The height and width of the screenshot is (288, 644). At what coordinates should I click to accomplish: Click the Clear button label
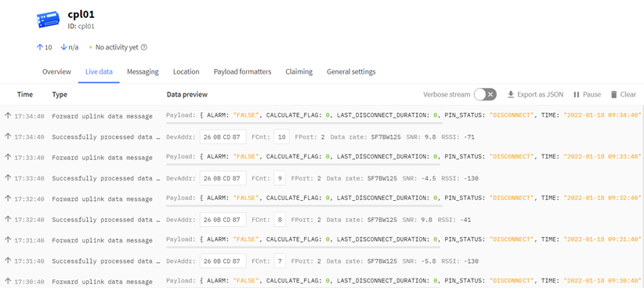coord(628,95)
